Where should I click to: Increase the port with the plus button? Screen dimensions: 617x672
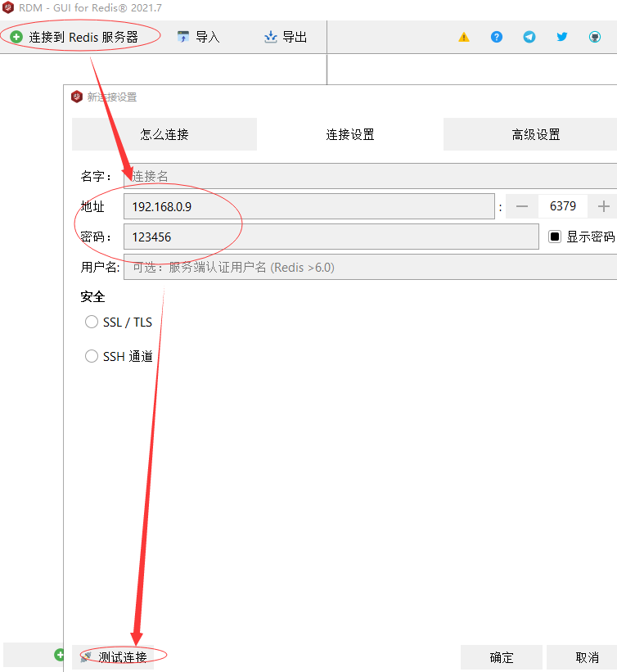coord(603,206)
